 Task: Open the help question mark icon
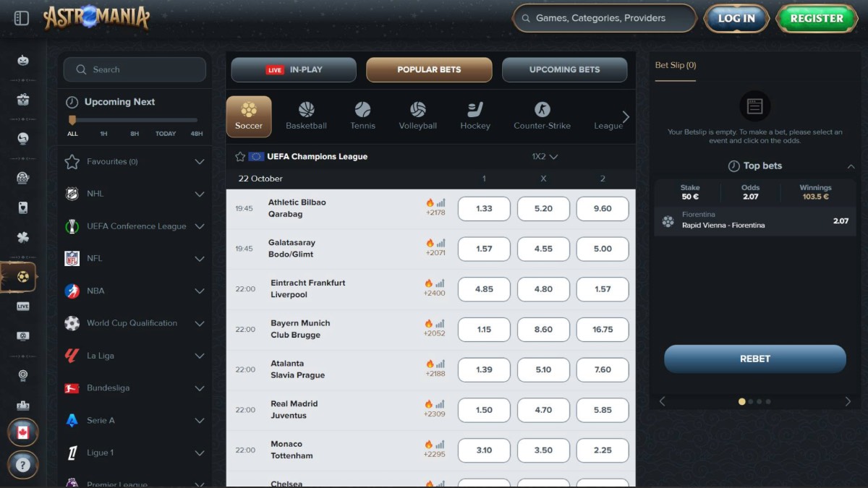tap(22, 465)
